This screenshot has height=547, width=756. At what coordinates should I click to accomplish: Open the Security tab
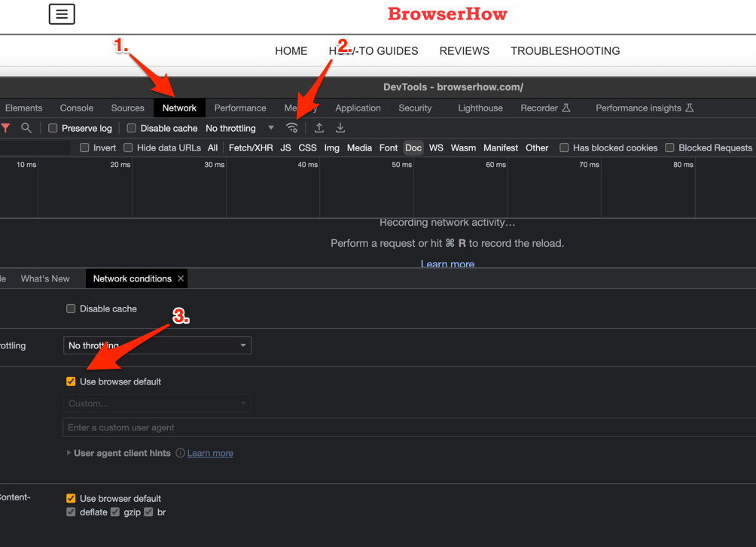click(415, 108)
